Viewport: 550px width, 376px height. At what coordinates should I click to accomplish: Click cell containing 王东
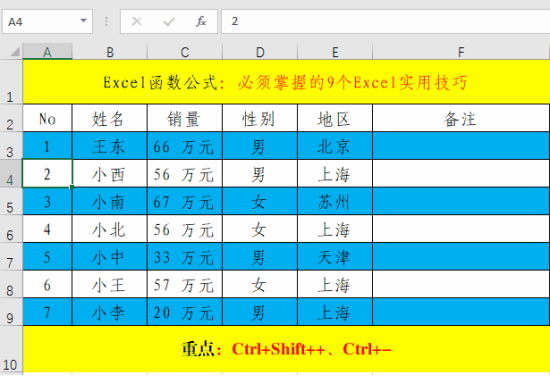pos(109,146)
